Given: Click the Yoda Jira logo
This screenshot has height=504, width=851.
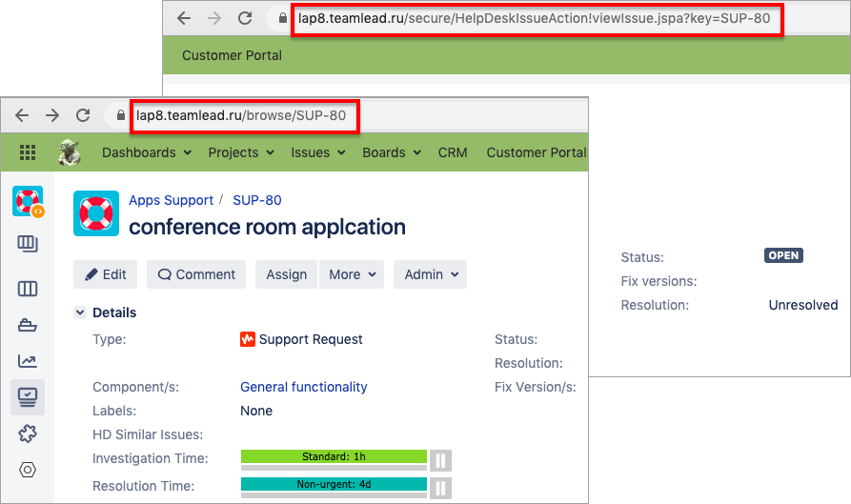Looking at the screenshot, I should (x=70, y=152).
